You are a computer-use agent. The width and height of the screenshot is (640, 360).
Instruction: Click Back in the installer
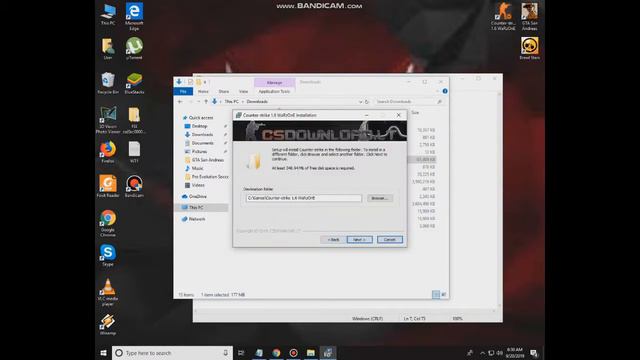click(333, 240)
